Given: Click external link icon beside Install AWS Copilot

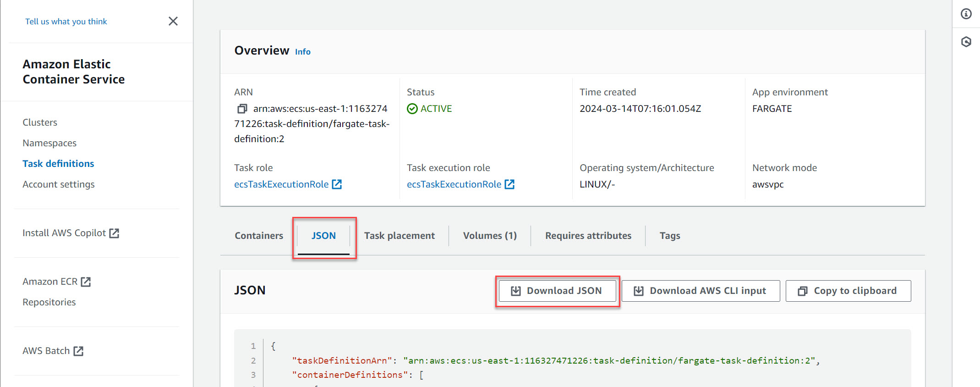Looking at the screenshot, I should pyautogui.click(x=115, y=233).
